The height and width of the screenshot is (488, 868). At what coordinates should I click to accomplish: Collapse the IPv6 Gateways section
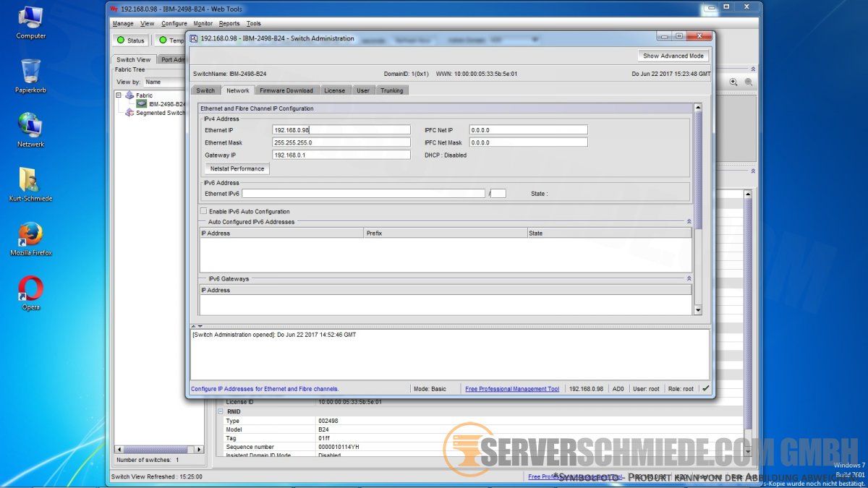689,278
